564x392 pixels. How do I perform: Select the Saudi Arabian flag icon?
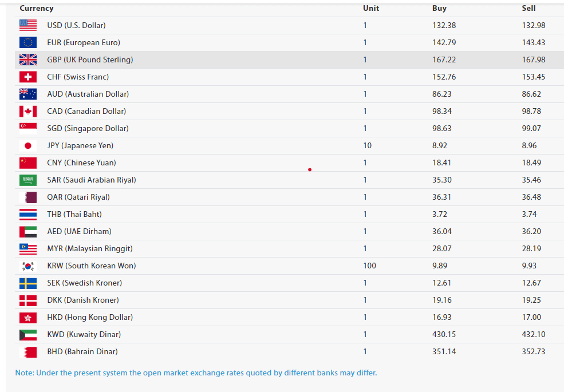(x=27, y=180)
